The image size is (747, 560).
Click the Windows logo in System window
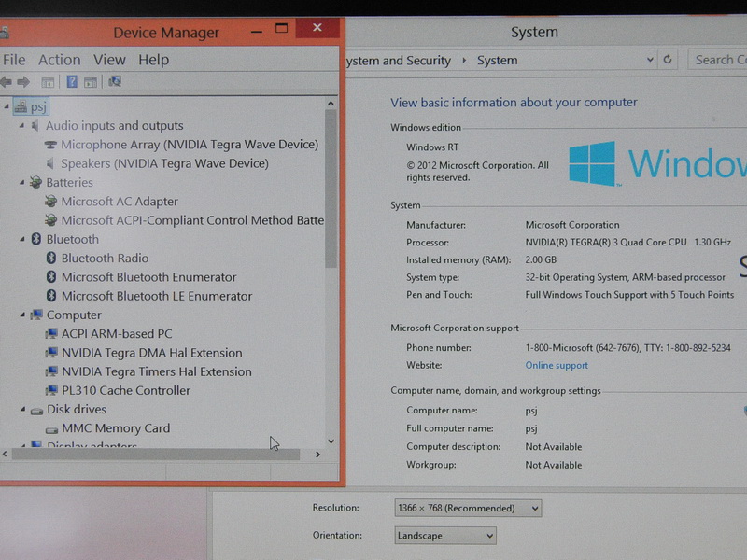click(x=593, y=163)
